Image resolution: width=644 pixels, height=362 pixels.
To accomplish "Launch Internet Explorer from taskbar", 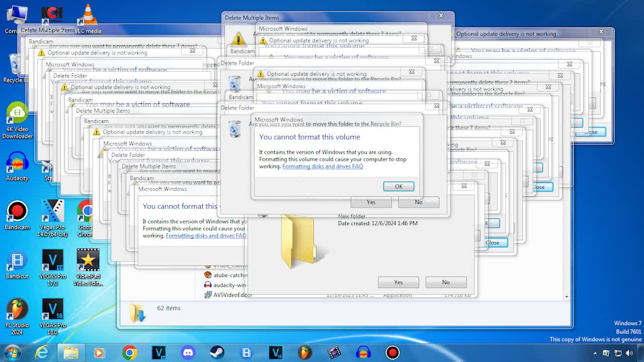I will click(x=42, y=353).
